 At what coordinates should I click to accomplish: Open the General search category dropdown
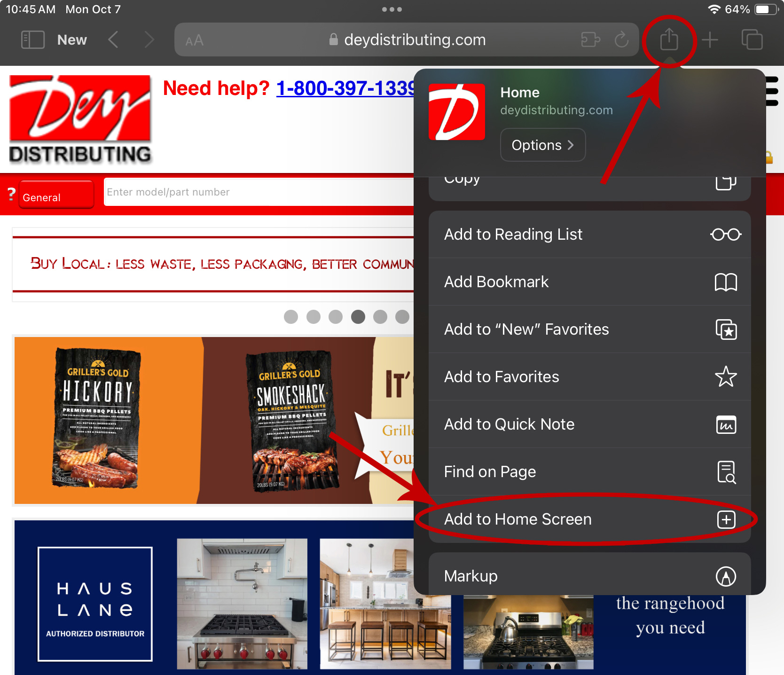pyautogui.click(x=55, y=195)
